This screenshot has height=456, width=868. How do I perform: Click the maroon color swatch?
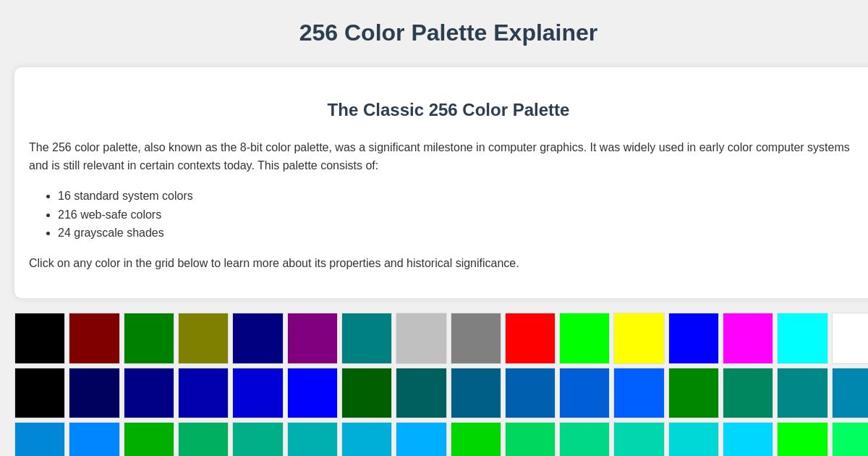(x=94, y=338)
